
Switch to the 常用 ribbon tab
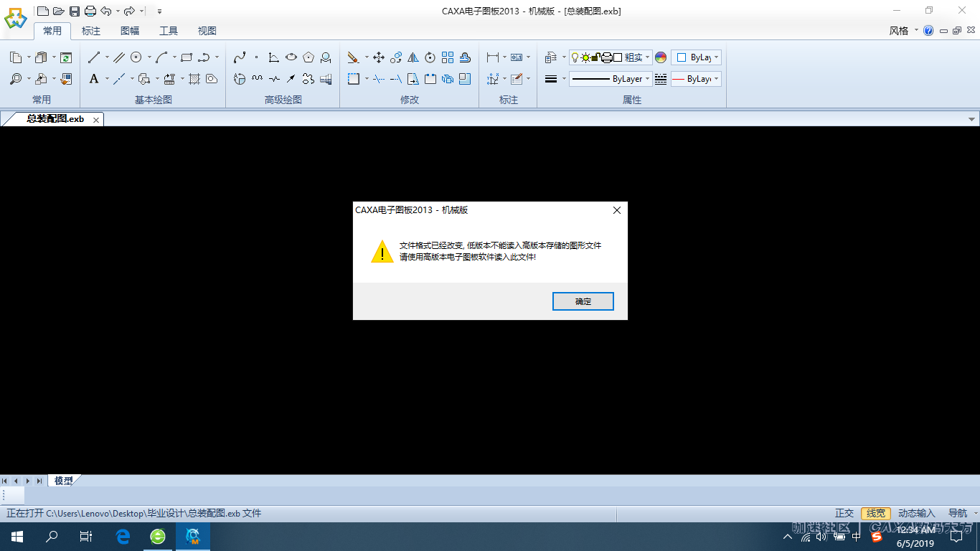(x=52, y=31)
